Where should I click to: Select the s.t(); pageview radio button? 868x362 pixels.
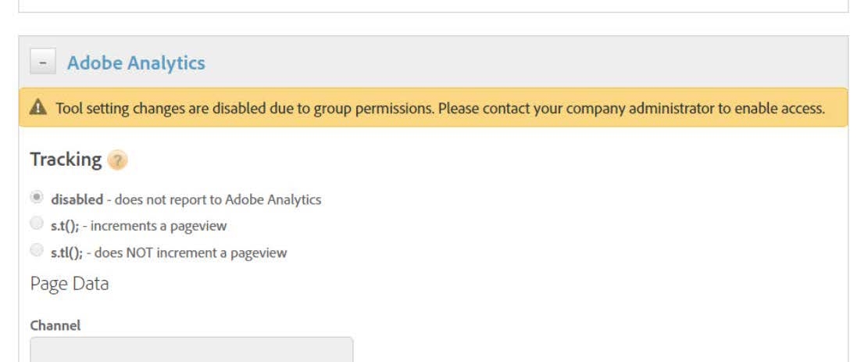coord(37,225)
